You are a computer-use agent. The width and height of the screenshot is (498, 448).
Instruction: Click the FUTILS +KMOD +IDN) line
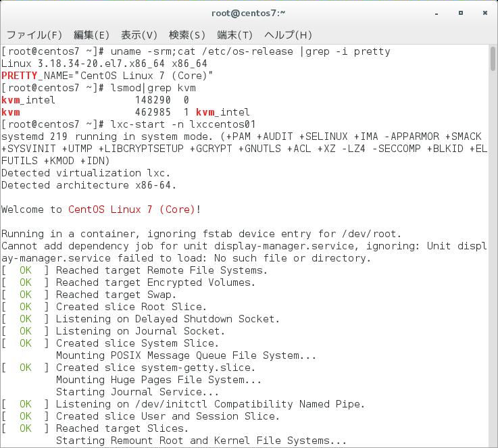point(55,161)
